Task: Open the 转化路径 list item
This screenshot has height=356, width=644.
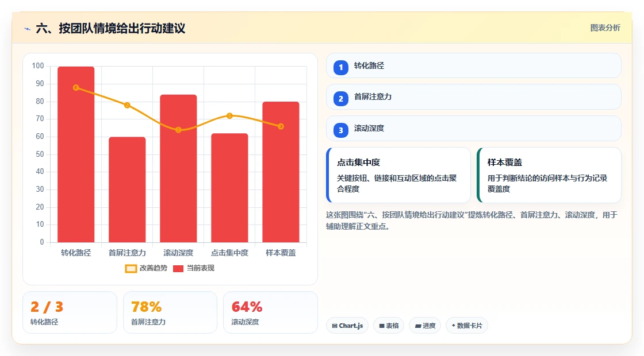Action: pyautogui.click(x=474, y=65)
